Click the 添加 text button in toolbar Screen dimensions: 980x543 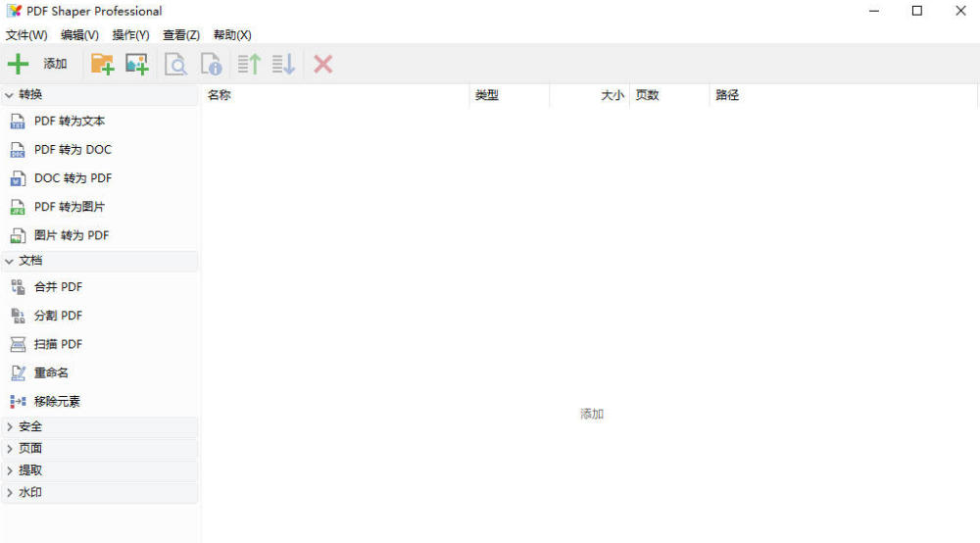[55, 64]
